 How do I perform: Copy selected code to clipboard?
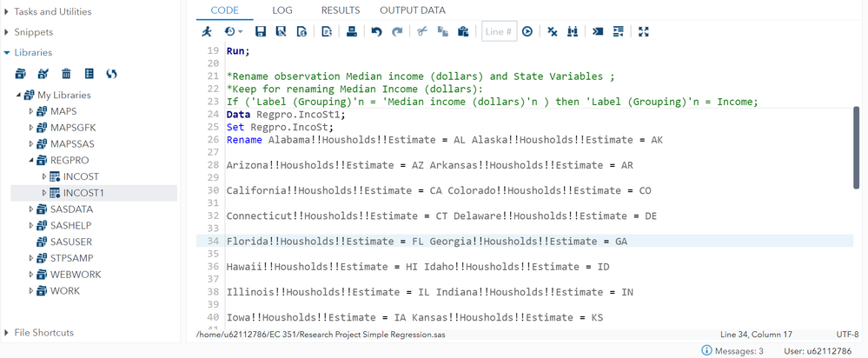point(443,31)
